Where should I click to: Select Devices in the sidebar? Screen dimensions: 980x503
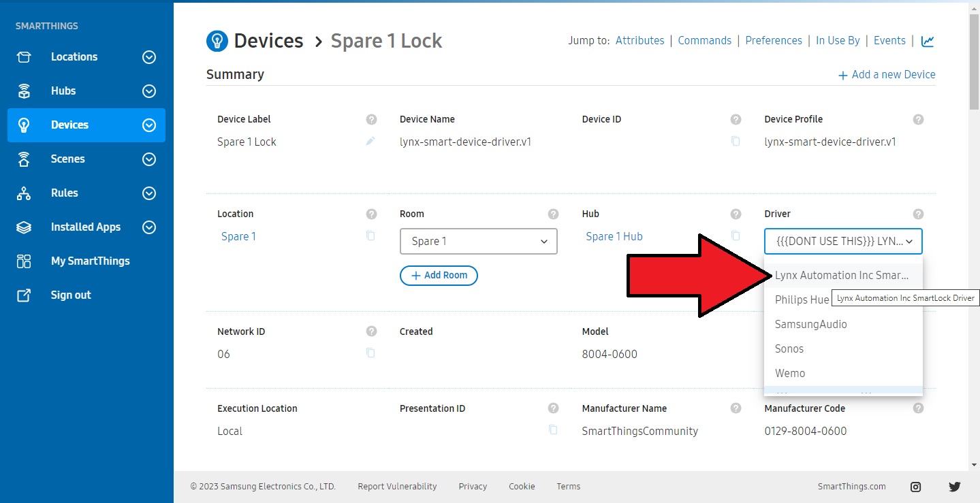point(86,125)
